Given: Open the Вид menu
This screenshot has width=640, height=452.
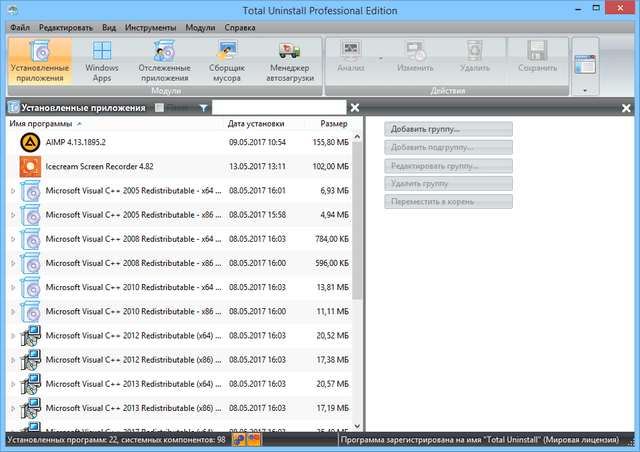Looking at the screenshot, I should (x=109, y=27).
